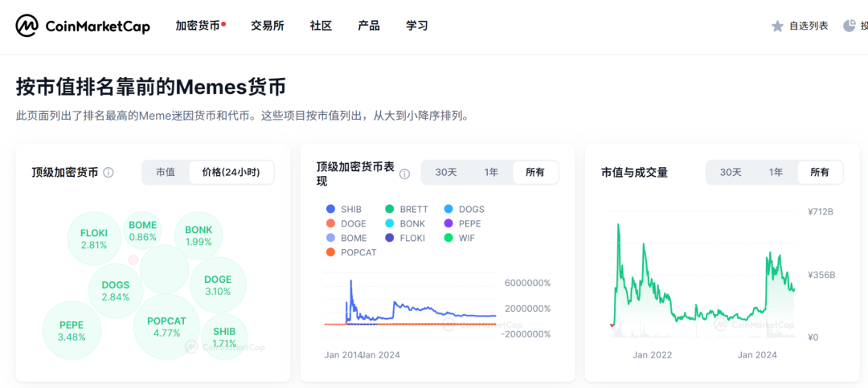This screenshot has width=868, height=388.
Task: Open the portfolio pie chart icon
Action: tap(850, 26)
